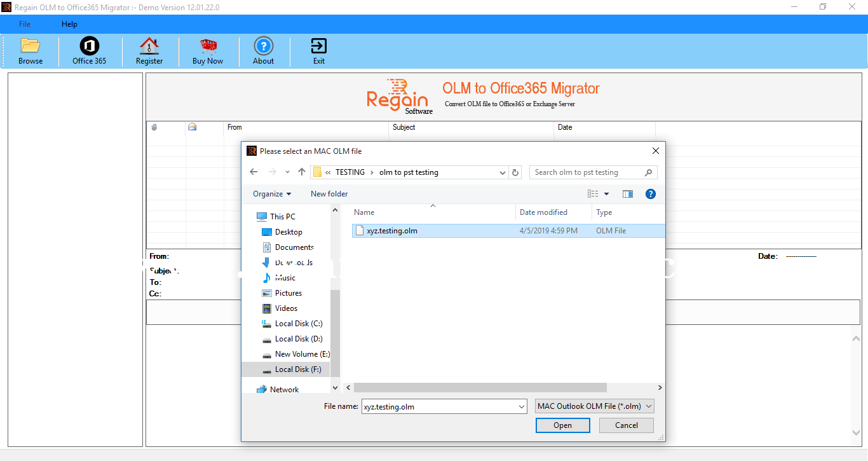The height and width of the screenshot is (461, 868).
Task: Click the attachment paperclip column header
Action: tap(154, 127)
